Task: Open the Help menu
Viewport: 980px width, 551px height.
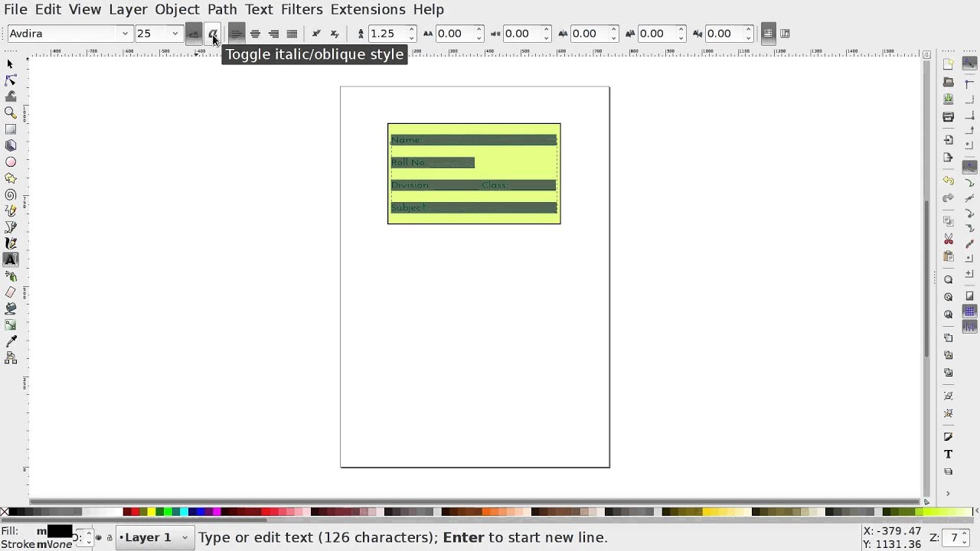Action: click(429, 9)
